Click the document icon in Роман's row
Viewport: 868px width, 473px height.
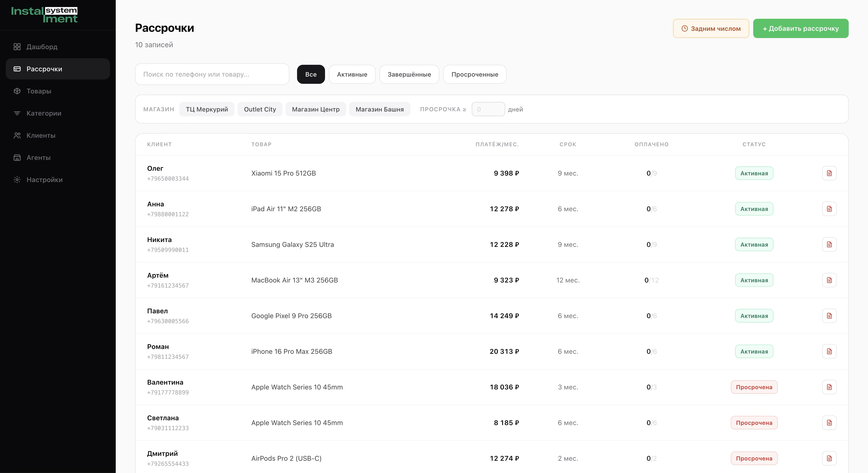click(x=829, y=351)
